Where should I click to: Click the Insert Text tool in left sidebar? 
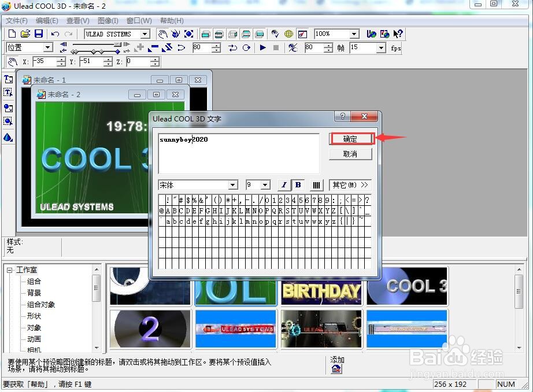(9, 79)
